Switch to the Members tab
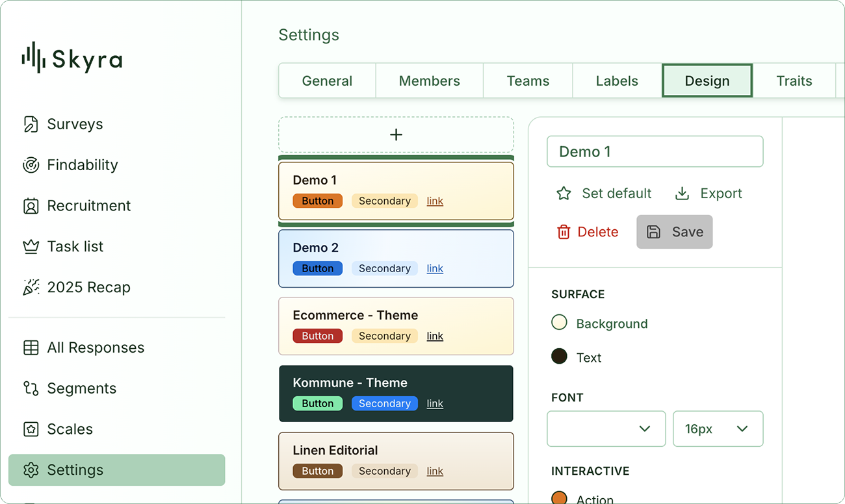The image size is (845, 504). pyautogui.click(x=430, y=81)
